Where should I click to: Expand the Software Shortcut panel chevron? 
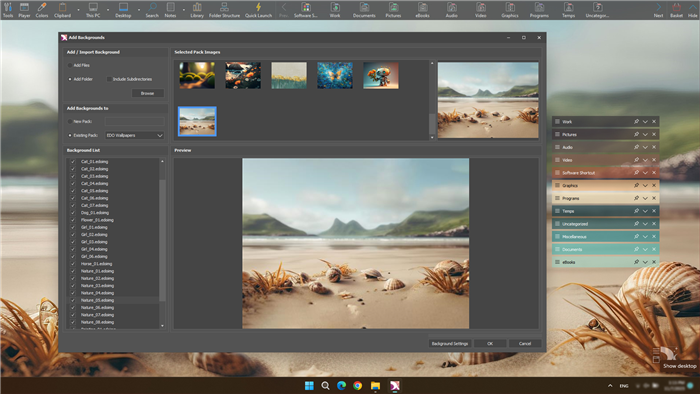coord(645,173)
